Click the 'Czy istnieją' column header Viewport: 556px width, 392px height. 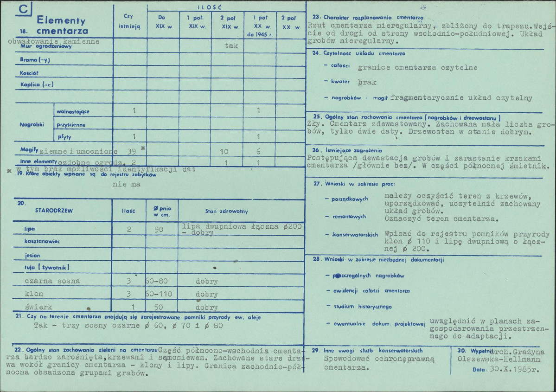[129, 21]
